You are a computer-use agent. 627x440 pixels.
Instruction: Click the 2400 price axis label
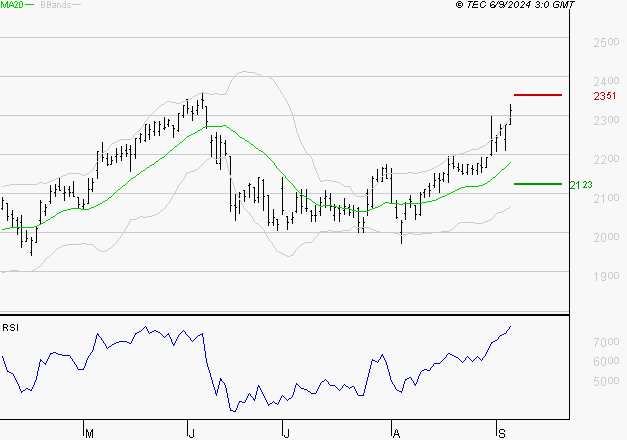click(x=606, y=81)
